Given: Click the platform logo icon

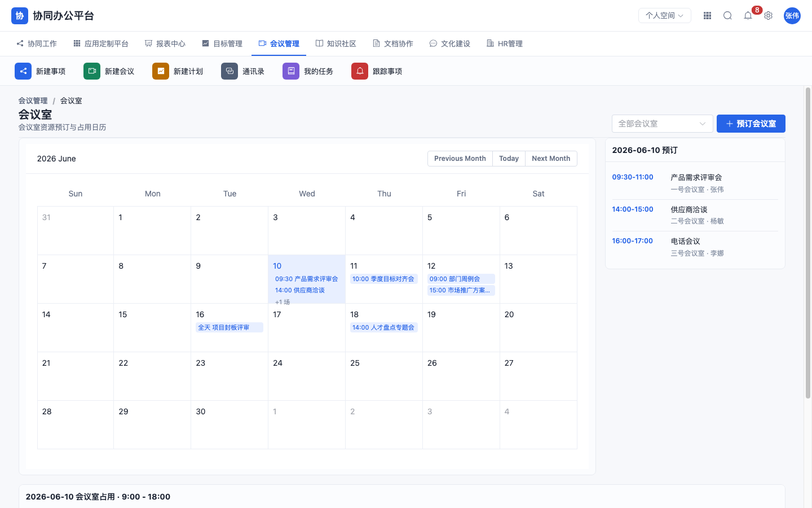Looking at the screenshot, I should (20, 16).
